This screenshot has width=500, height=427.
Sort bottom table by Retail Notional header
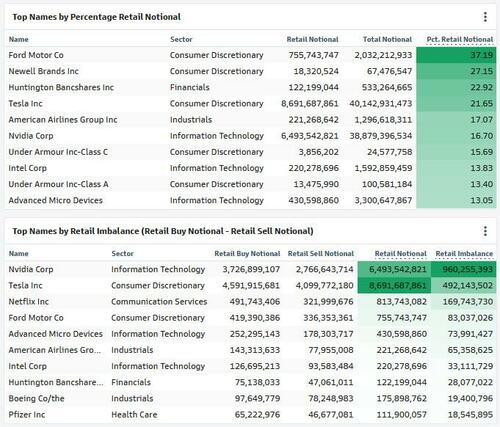pos(401,254)
